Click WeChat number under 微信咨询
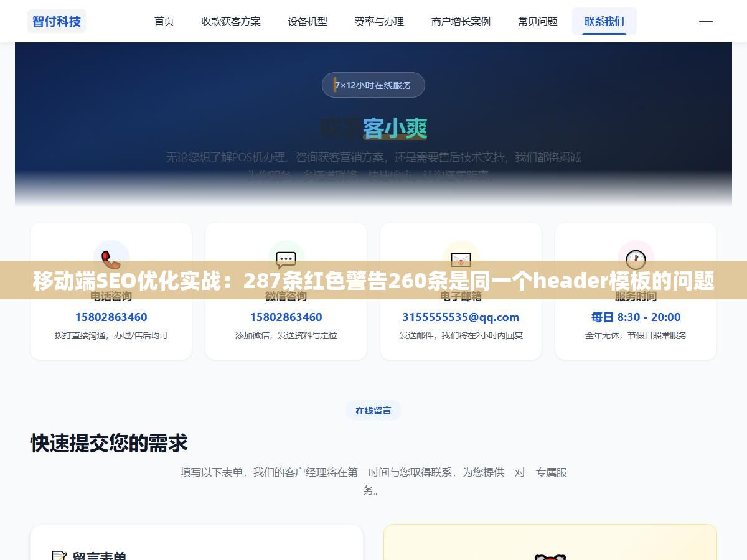Image resolution: width=747 pixels, height=560 pixels. pyautogui.click(x=286, y=317)
